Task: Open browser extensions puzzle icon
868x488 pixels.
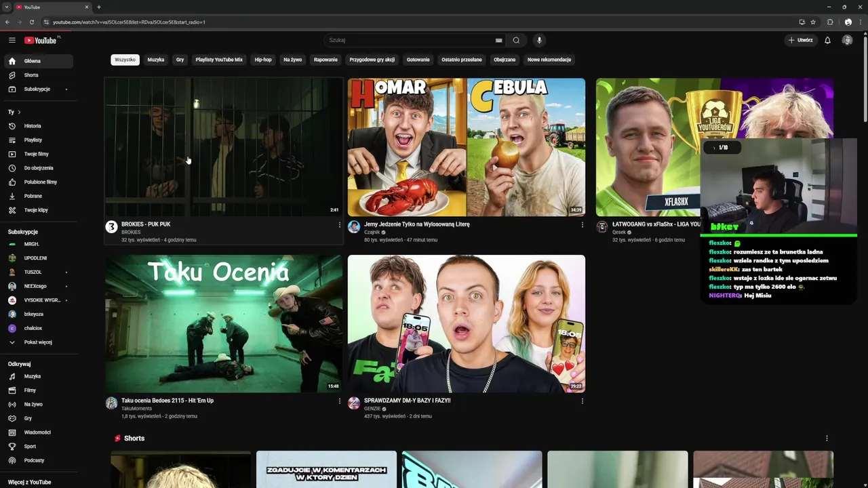Action: click(x=830, y=22)
